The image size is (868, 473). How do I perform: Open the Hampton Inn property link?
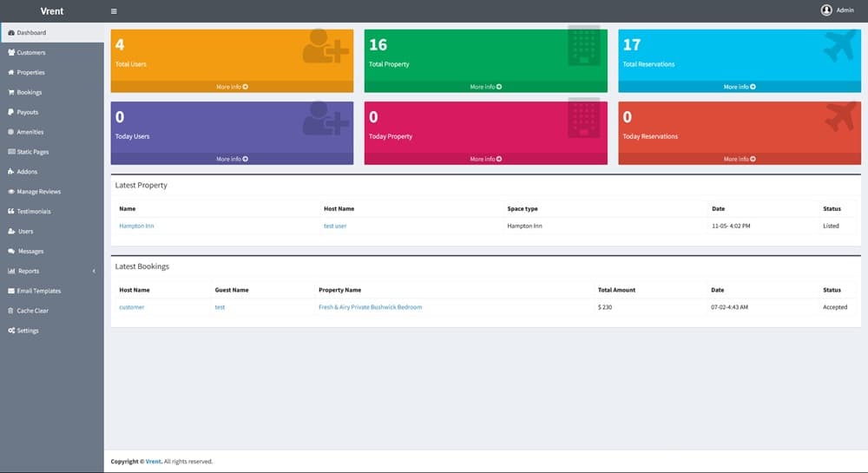coord(136,226)
